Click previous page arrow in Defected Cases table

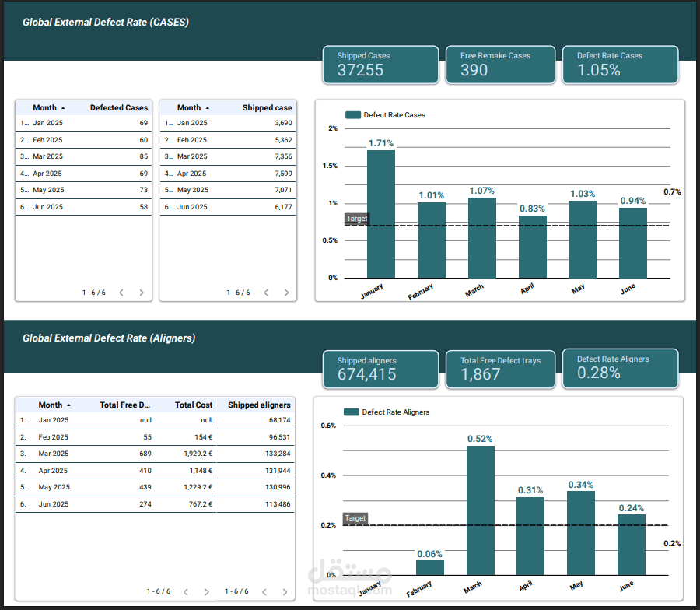pyautogui.click(x=121, y=293)
